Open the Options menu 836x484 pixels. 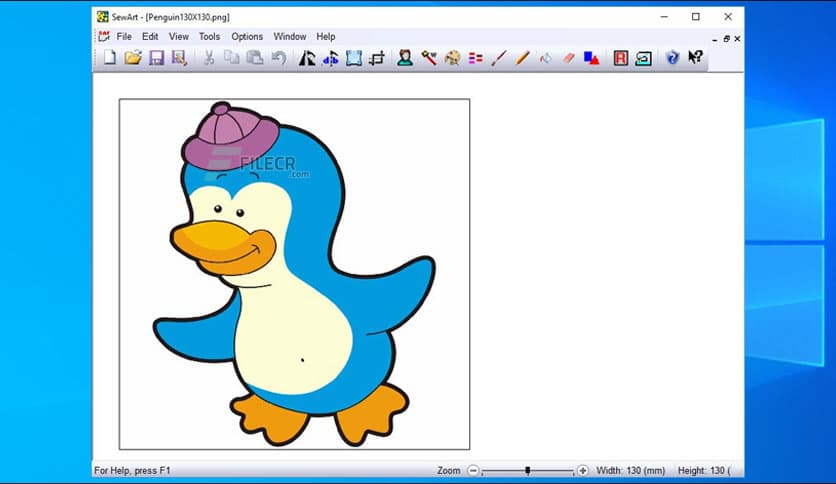(x=247, y=36)
